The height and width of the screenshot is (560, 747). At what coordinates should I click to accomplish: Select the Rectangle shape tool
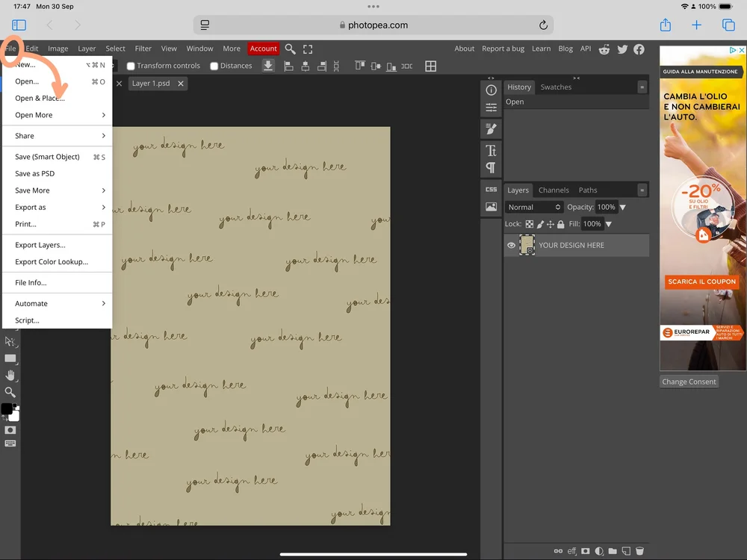(x=10, y=358)
